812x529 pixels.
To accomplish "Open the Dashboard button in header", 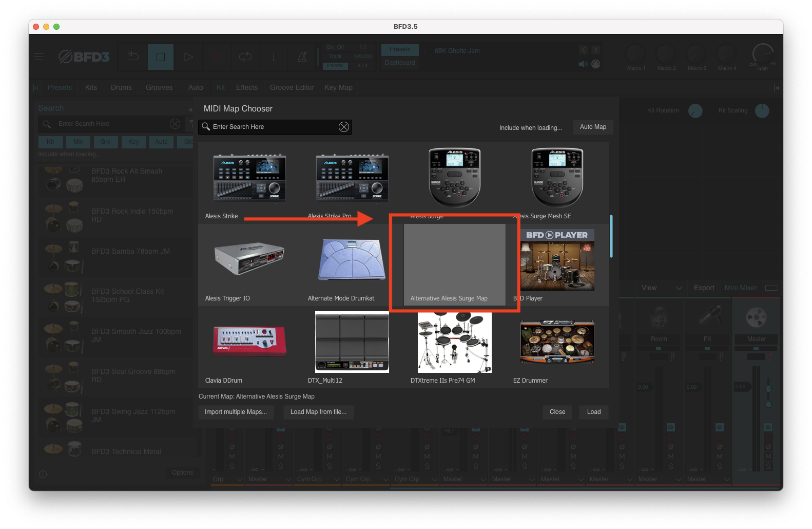I will point(400,63).
